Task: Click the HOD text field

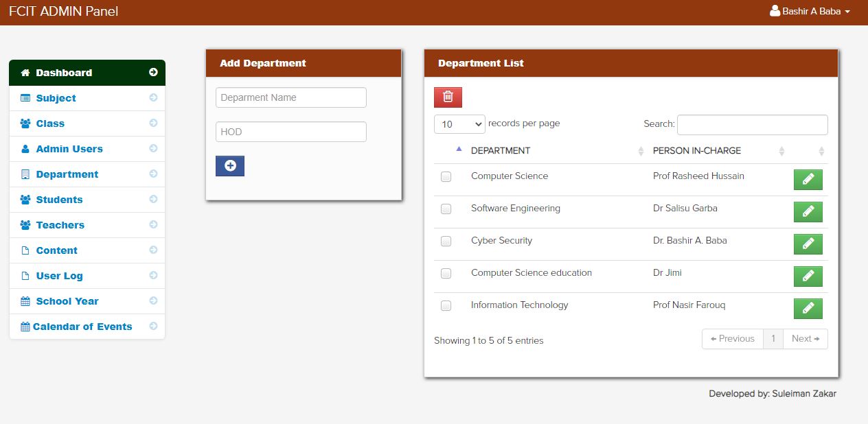Action: tap(291, 132)
